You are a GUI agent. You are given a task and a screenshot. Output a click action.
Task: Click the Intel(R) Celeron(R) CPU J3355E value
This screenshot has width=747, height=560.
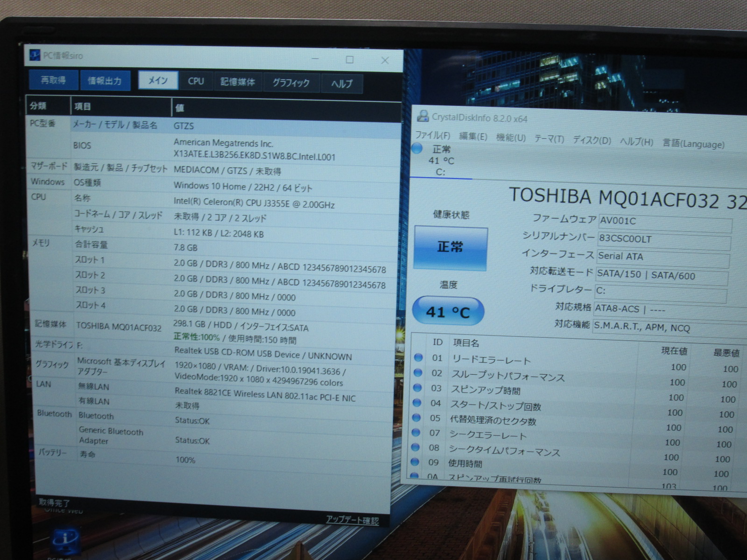[254, 203]
